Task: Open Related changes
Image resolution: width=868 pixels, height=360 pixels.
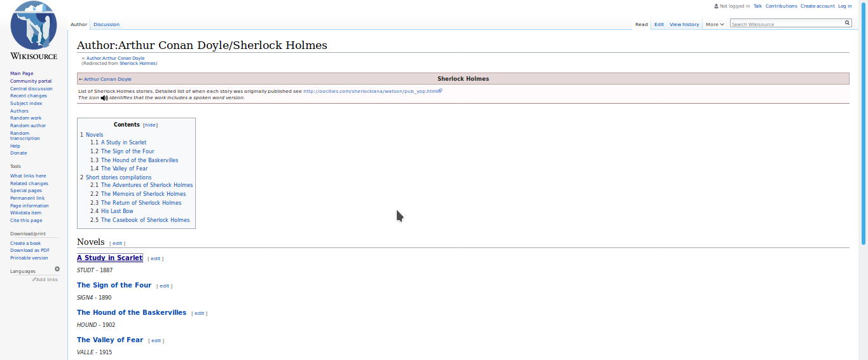Action: (x=29, y=183)
